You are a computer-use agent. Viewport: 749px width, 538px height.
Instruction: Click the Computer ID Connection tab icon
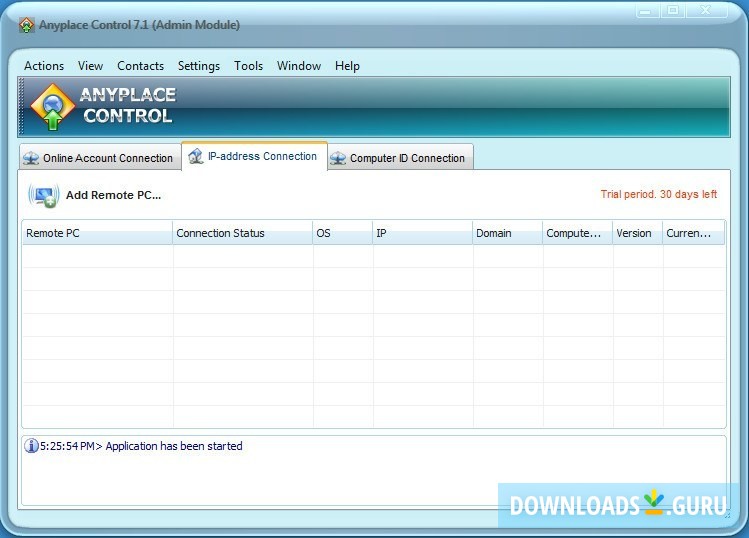[x=338, y=158]
